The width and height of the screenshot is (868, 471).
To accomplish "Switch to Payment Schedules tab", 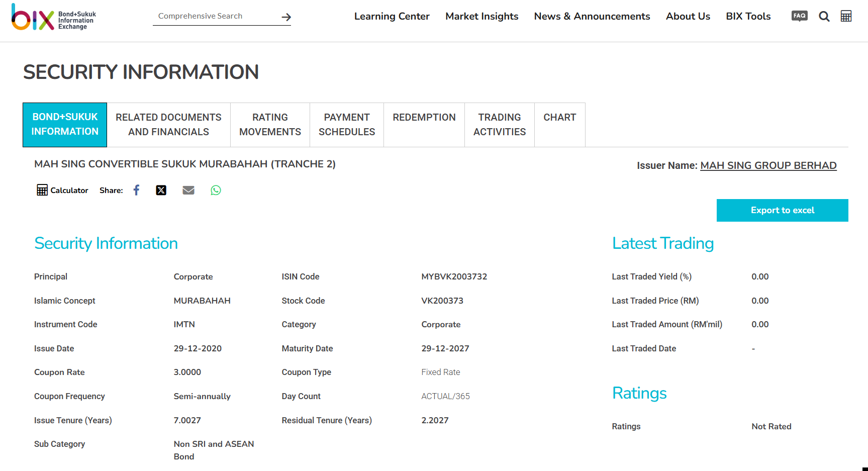I will click(347, 125).
